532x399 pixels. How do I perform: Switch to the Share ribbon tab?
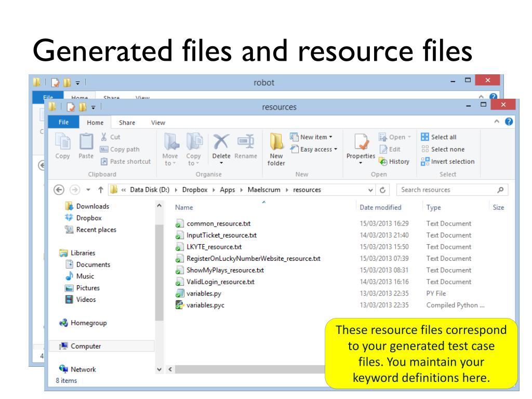(127, 123)
